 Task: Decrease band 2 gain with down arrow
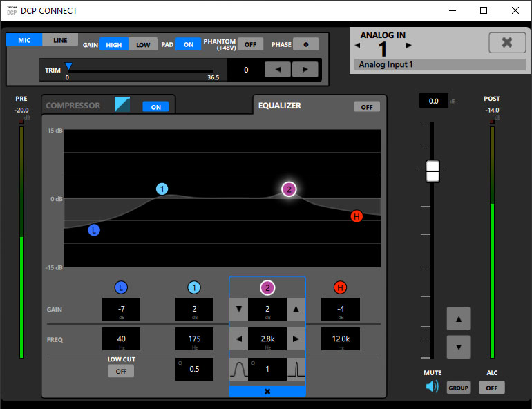(x=239, y=309)
